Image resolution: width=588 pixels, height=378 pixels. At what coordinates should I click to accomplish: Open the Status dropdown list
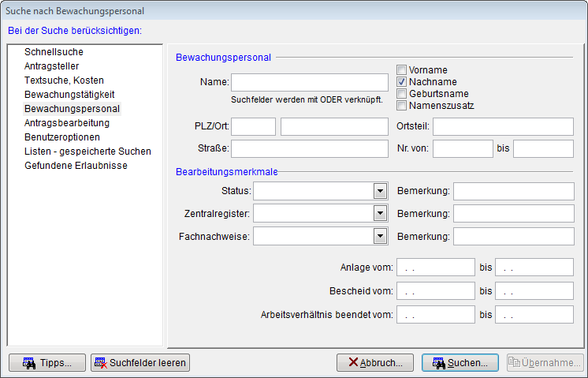[380, 191]
